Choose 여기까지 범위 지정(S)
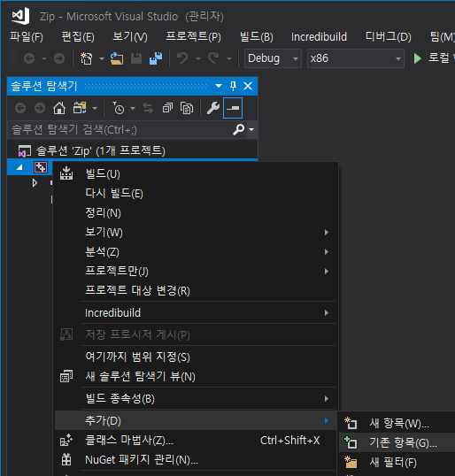Image resolution: width=455 pixels, height=476 pixels. 196,357
